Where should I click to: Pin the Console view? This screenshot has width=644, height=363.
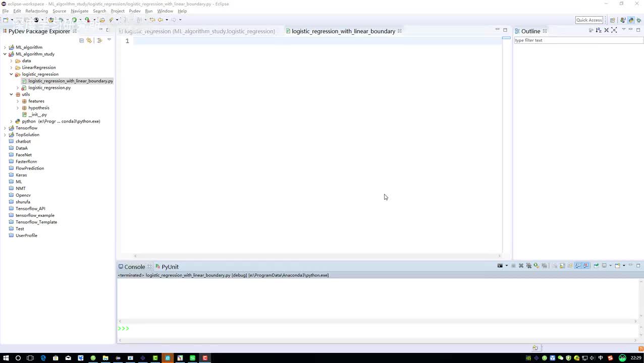tap(596, 266)
